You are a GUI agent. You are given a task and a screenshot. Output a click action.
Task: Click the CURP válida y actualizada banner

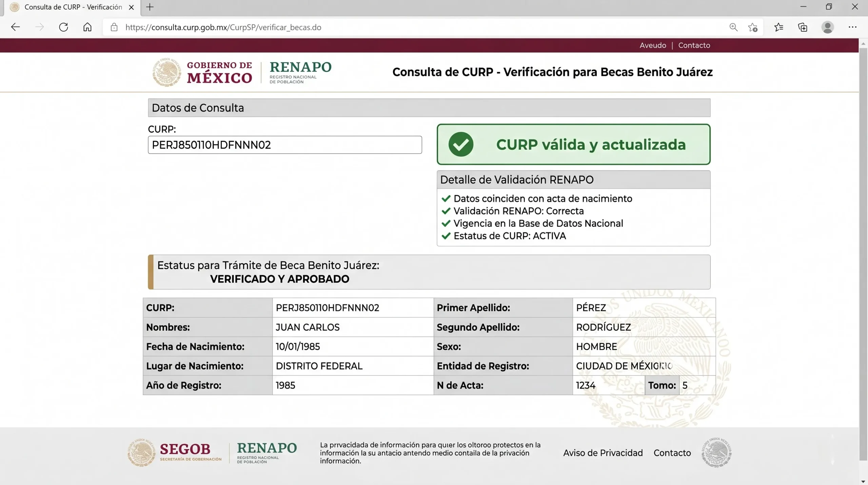point(573,144)
